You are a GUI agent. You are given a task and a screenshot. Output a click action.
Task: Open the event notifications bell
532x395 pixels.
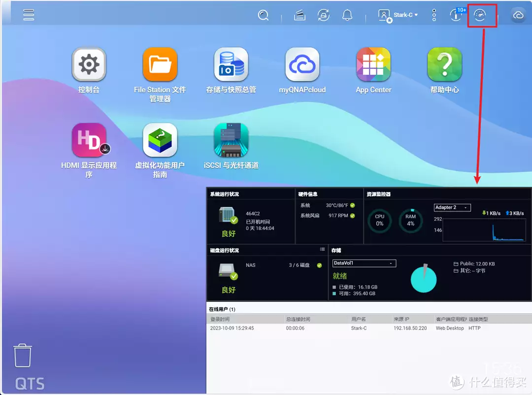tap(347, 15)
